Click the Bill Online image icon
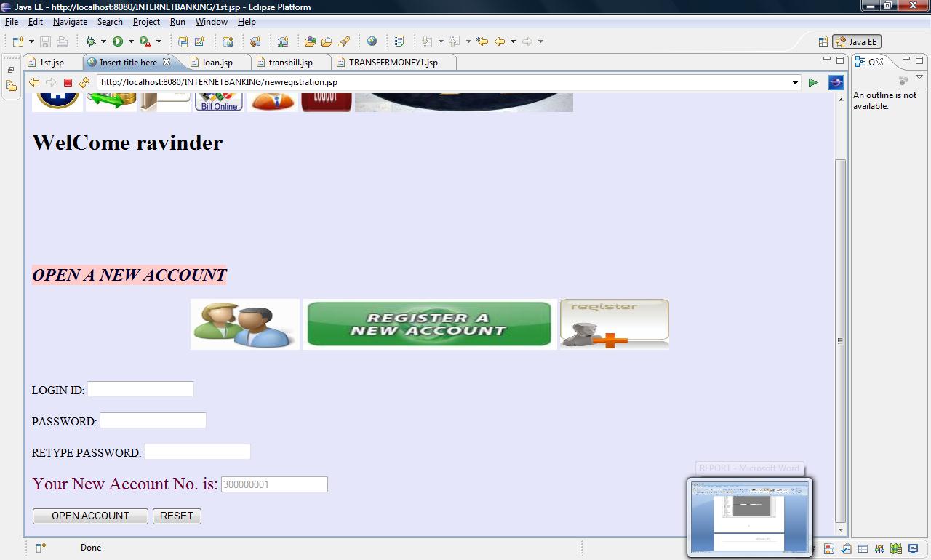931x560 pixels. click(x=219, y=102)
